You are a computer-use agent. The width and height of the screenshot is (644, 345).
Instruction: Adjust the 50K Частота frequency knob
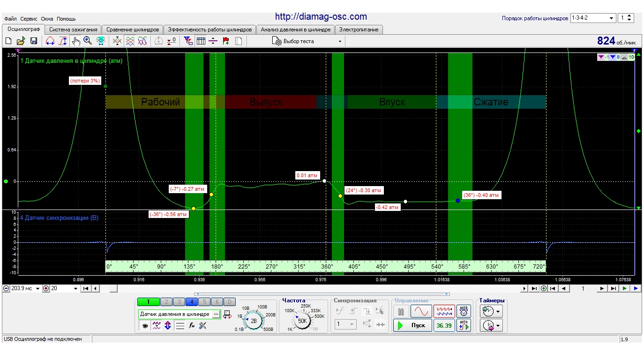click(302, 321)
